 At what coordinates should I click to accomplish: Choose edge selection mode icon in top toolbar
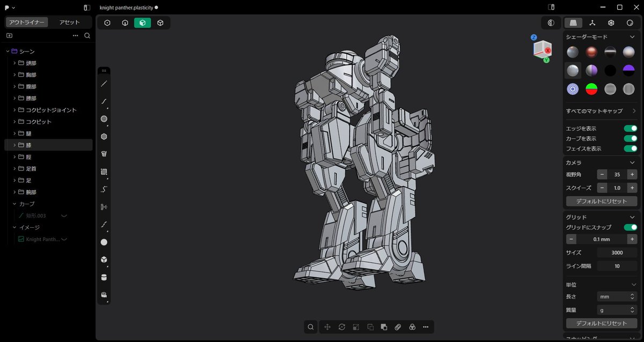point(125,23)
